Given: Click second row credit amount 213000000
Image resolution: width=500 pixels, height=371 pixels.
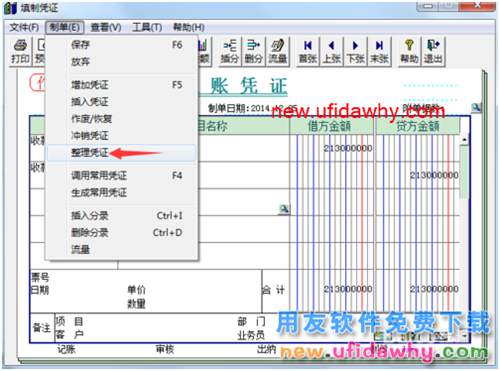Looking at the screenshot, I should coord(434,175).
